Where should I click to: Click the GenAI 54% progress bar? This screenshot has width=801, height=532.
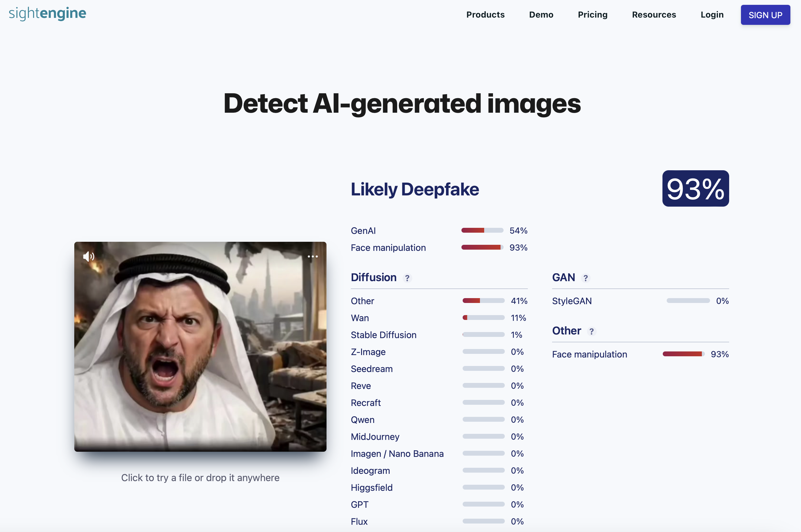coord(482,231)
